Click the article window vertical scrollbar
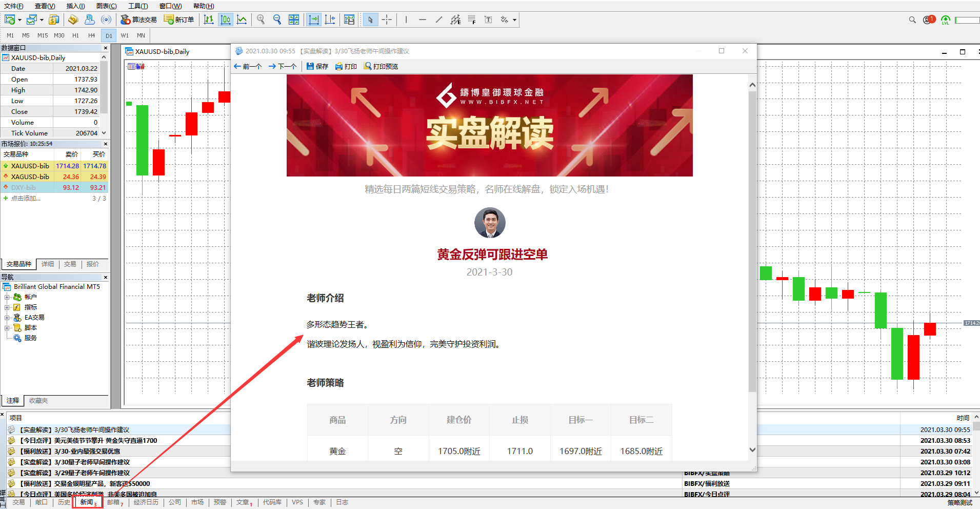The image size is (980, 509). coord(752,241)
